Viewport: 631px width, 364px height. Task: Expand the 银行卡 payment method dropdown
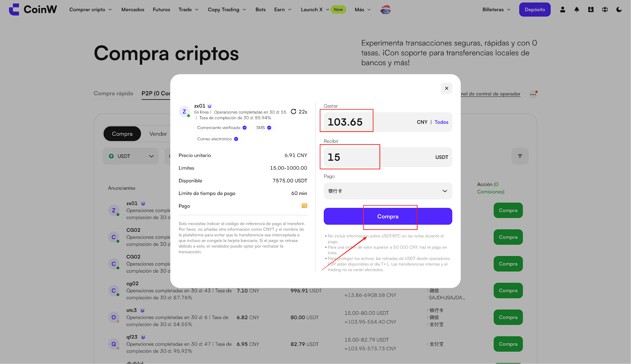point(388,191)
